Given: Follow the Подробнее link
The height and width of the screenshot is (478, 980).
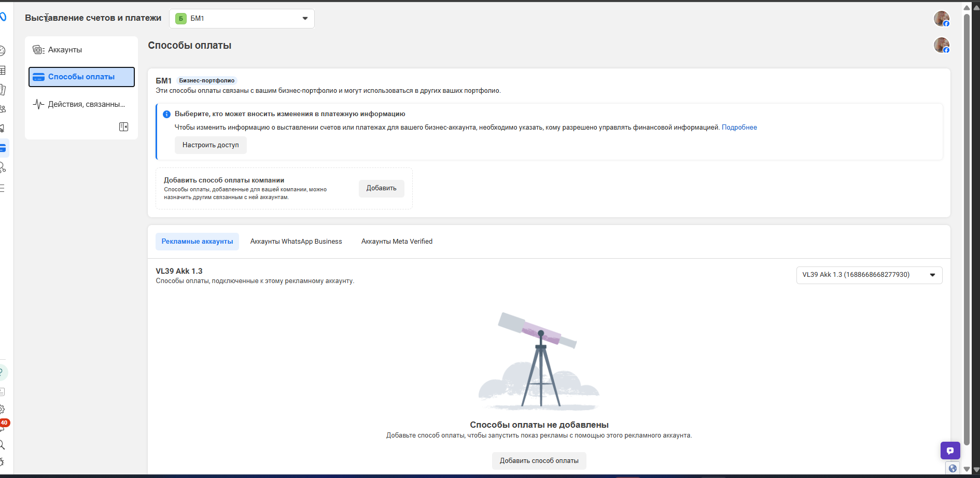Looking at the screenshot, I should [739, 128].
